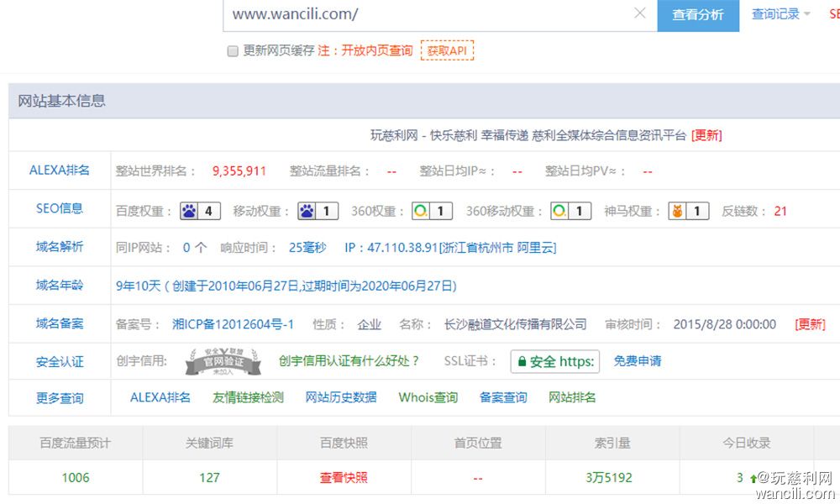Image resolution: width=840 pixels, height=504 pixels.
Task: Click the 审核时间 value 2015/8/28 0:00:00
Action: click(725, 324)
